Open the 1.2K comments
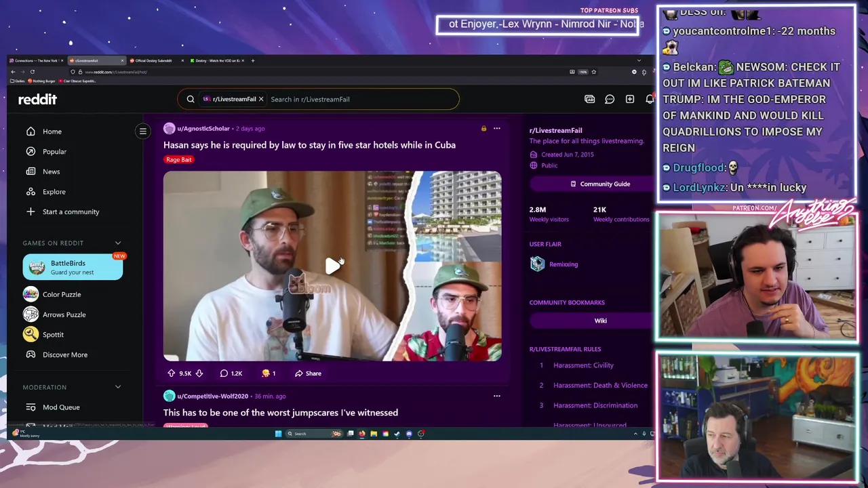The image size is (868, 488). (231, 373)
